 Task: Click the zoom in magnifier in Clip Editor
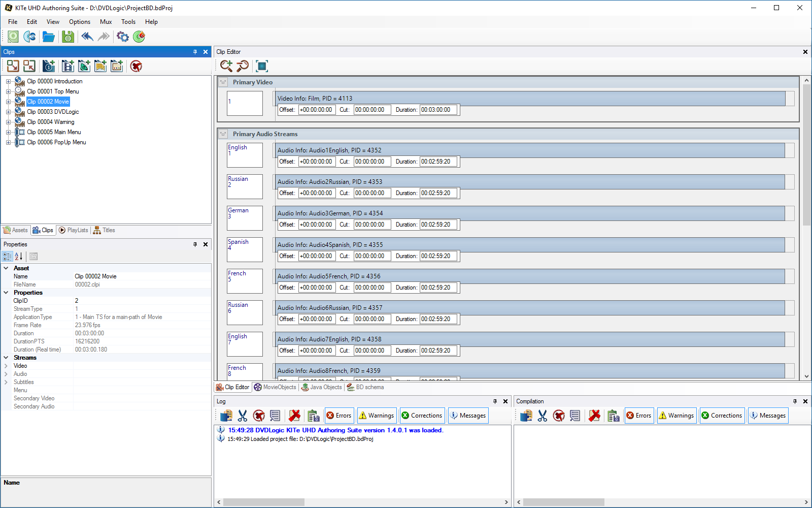click(x=226, y=66)
